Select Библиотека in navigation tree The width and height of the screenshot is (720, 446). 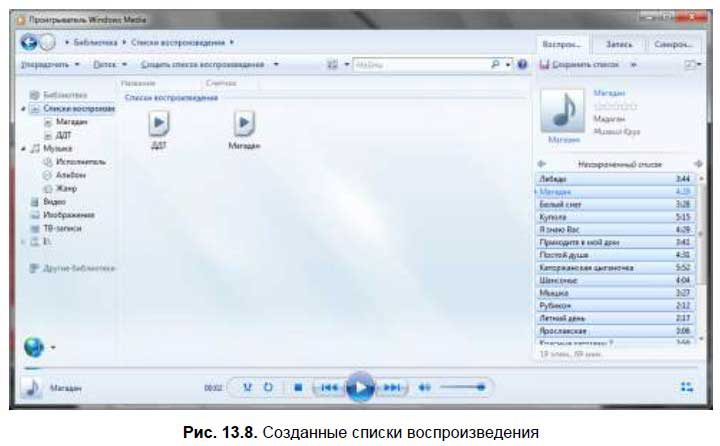(65, 95)
